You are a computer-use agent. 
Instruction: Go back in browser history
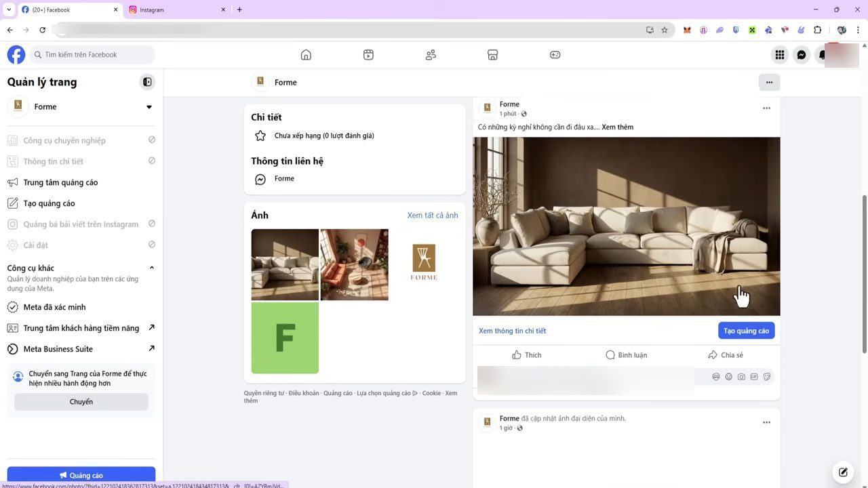click(x=9, y=30)
